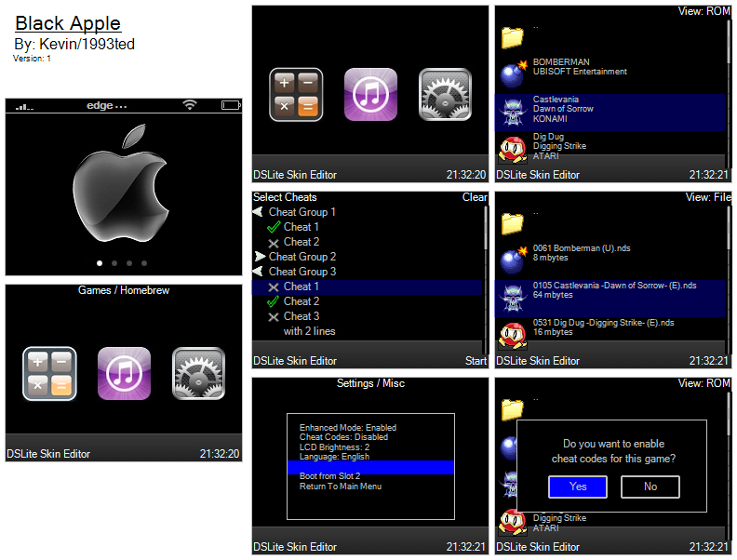Disable the checked Cheat 1 in Cheat Group 1
737x560 pixels.
[274, 227]
